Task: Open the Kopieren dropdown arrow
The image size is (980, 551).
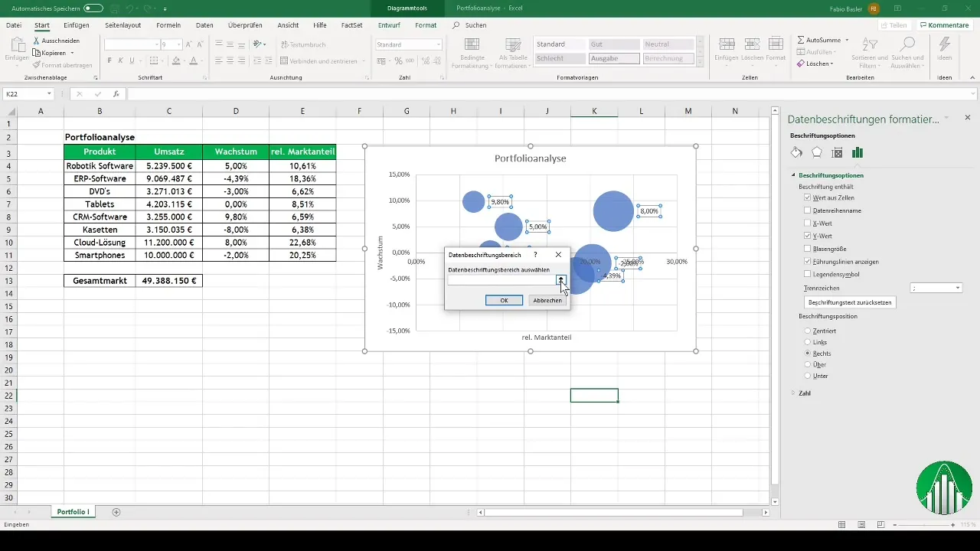Action: pyautogui.click(x=72, y=53)
